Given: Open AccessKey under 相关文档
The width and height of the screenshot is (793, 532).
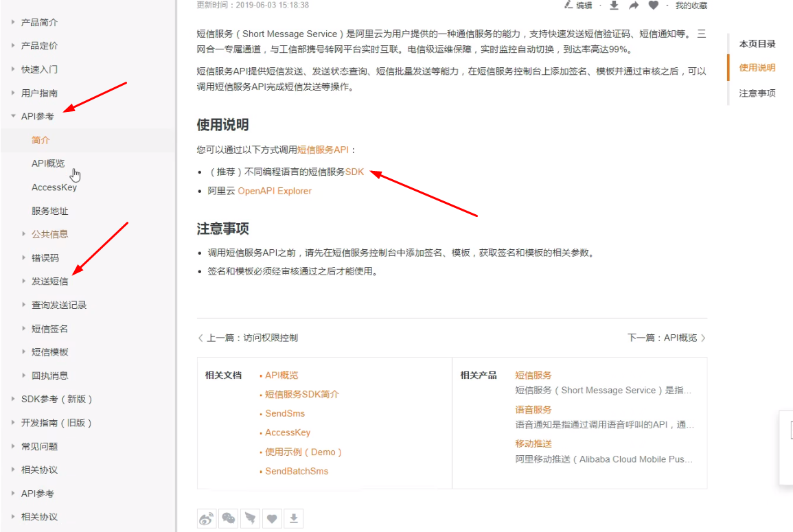Looking at the screenshot, I should pos(288,432).
